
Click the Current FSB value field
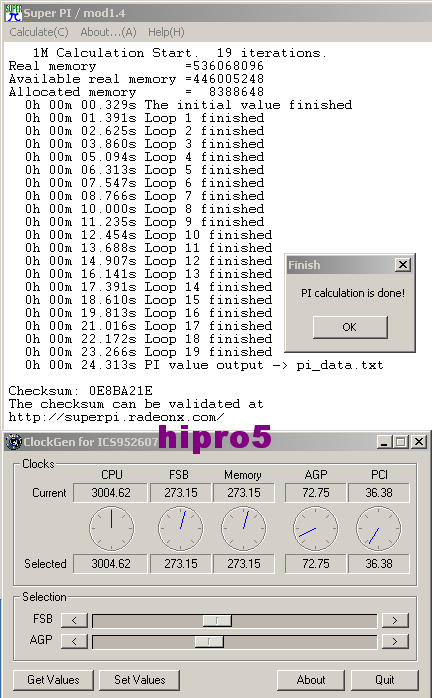(180, 493)
